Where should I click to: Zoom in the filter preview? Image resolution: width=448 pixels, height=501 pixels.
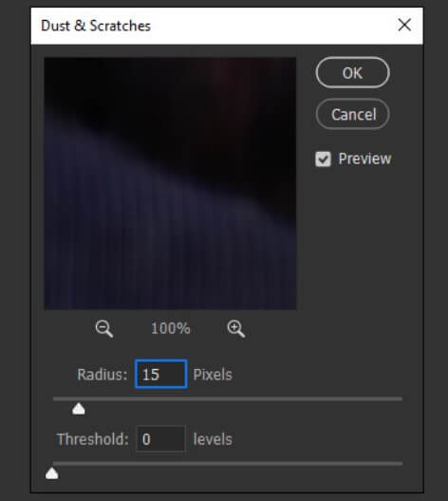(x=235, y=328)
